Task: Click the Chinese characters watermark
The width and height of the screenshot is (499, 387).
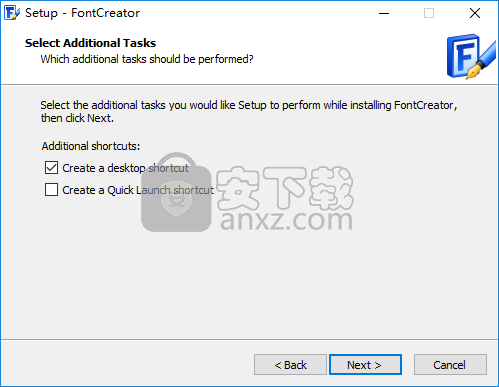Action: point(285,188)
